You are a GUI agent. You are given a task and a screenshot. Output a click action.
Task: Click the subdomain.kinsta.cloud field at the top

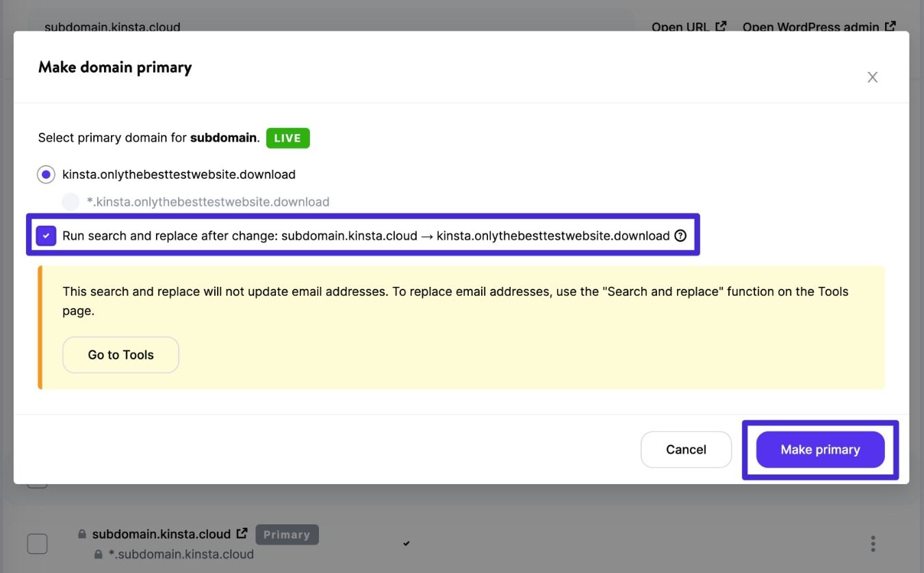pyautogui.click(x=112, y=27)
